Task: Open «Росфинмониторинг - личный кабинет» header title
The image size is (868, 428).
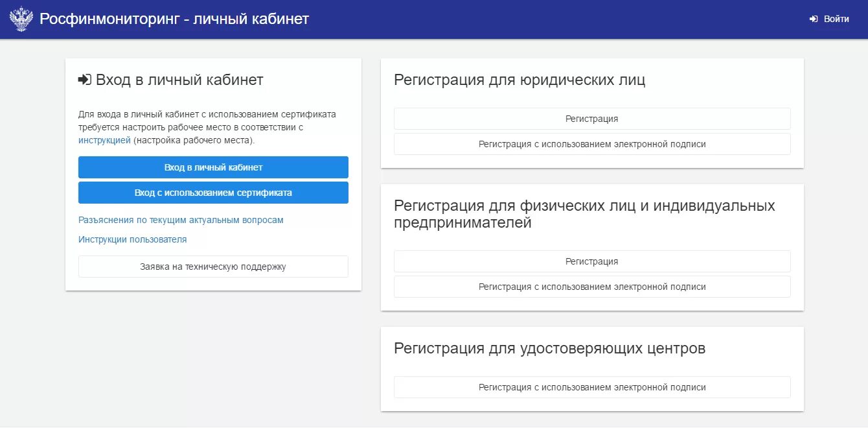Action: pos(174,19)
